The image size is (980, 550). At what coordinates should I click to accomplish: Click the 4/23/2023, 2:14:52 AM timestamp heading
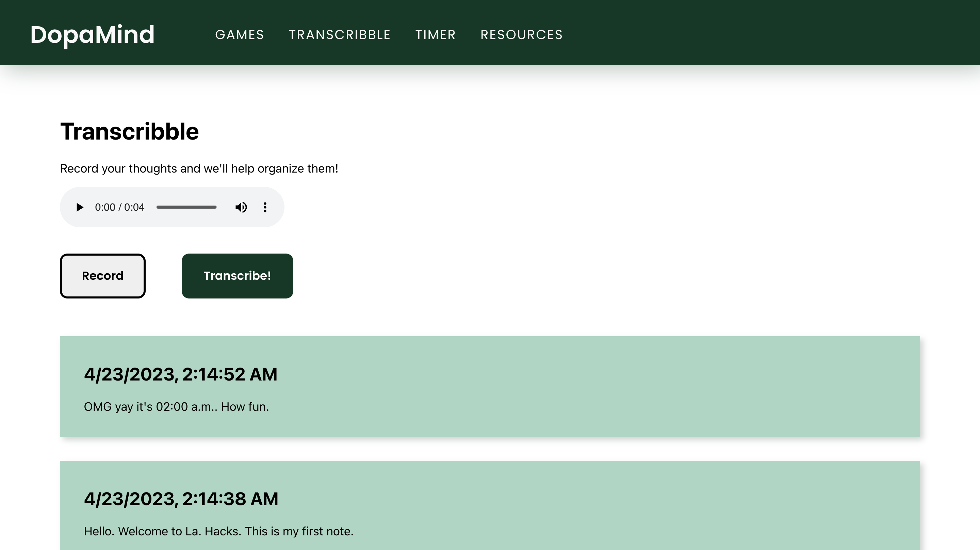tap(180, 374)
